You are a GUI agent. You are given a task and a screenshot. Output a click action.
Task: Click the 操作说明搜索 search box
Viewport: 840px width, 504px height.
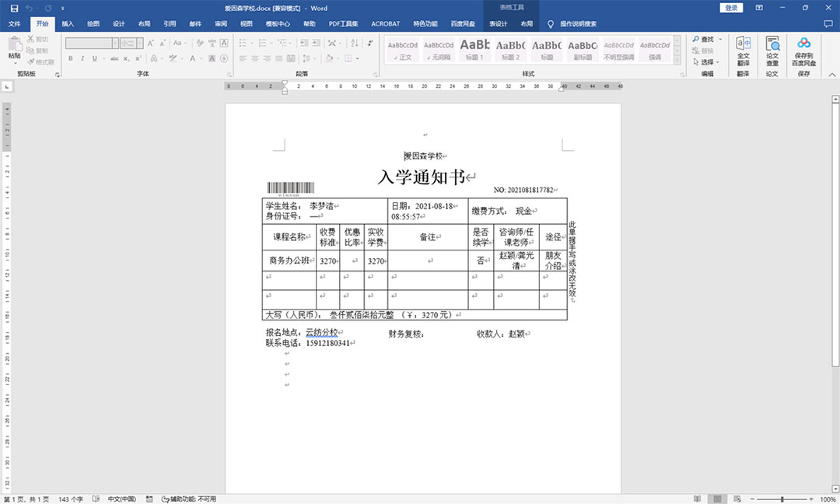point(578,24)
